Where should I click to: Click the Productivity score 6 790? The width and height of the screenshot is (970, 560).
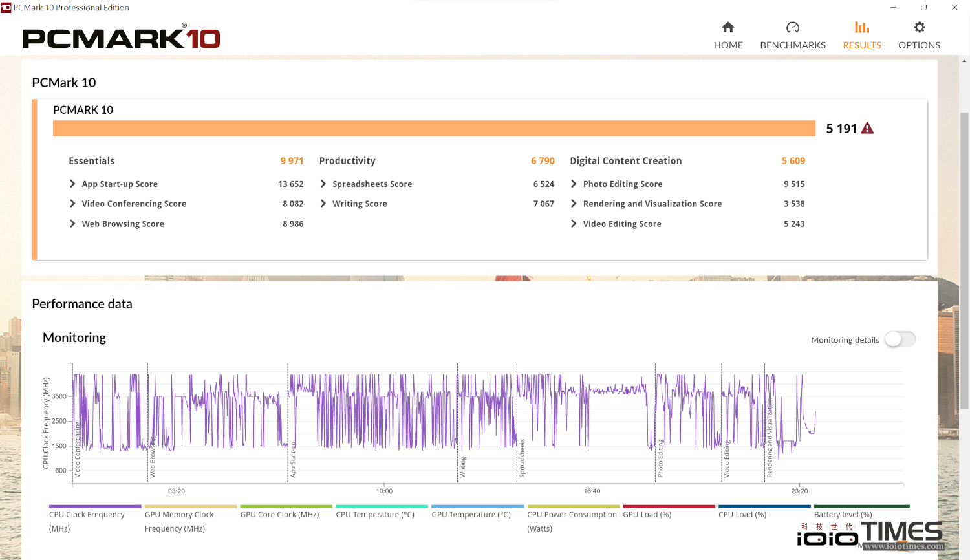pyautogui.click(x=543, y=161)
